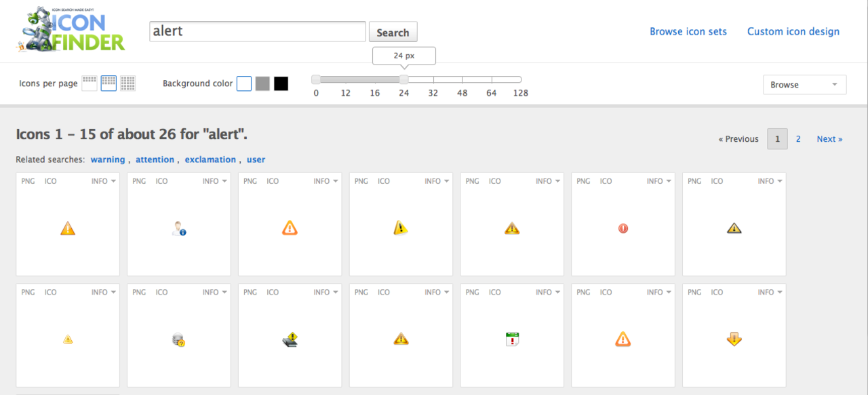Open the user with info badge icon

click(178, 228)
